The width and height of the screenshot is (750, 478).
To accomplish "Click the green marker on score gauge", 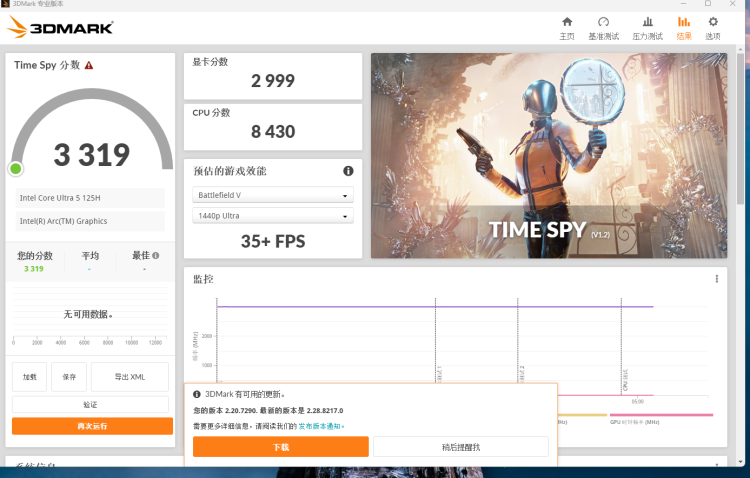I will coord(16,168).
